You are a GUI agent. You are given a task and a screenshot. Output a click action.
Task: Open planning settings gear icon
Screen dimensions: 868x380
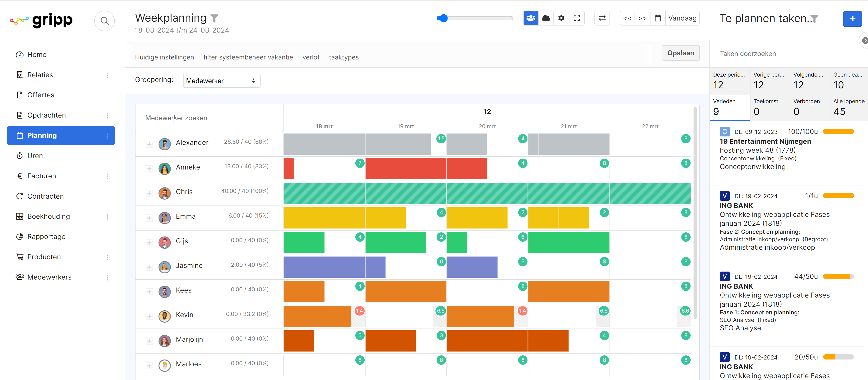(x=561, y=18)
